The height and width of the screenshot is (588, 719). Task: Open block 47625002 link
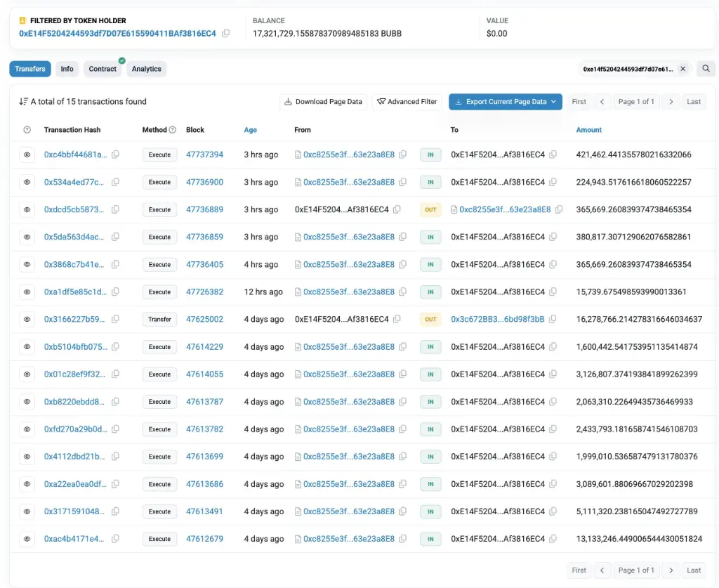pos(204,319)
